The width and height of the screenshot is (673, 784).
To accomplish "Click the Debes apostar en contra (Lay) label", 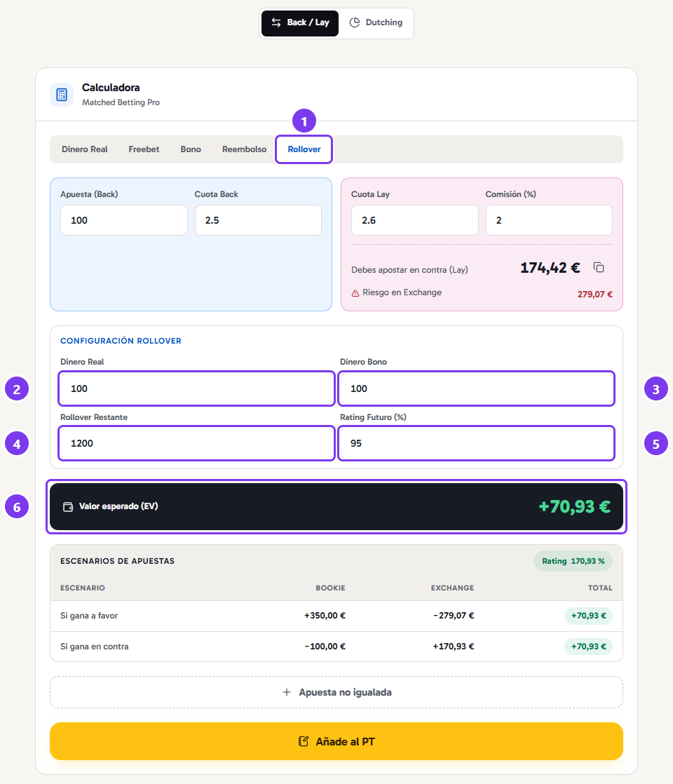I will coord(409,270).
